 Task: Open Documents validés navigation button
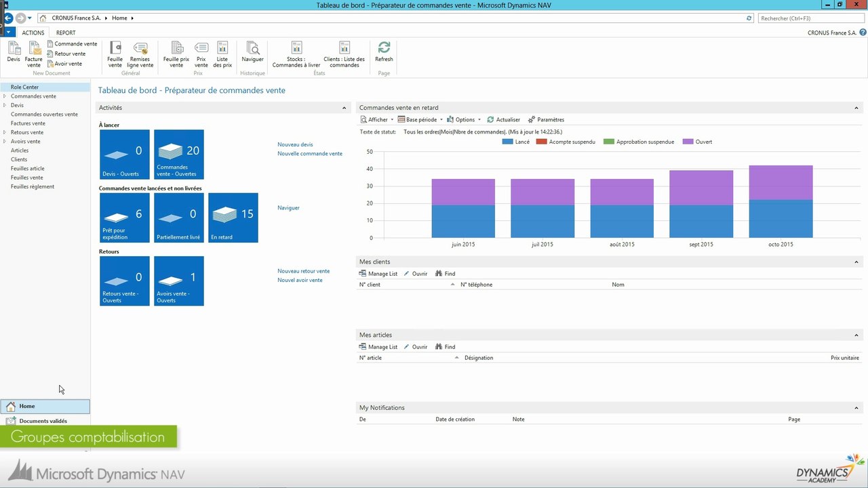point(45,421)
